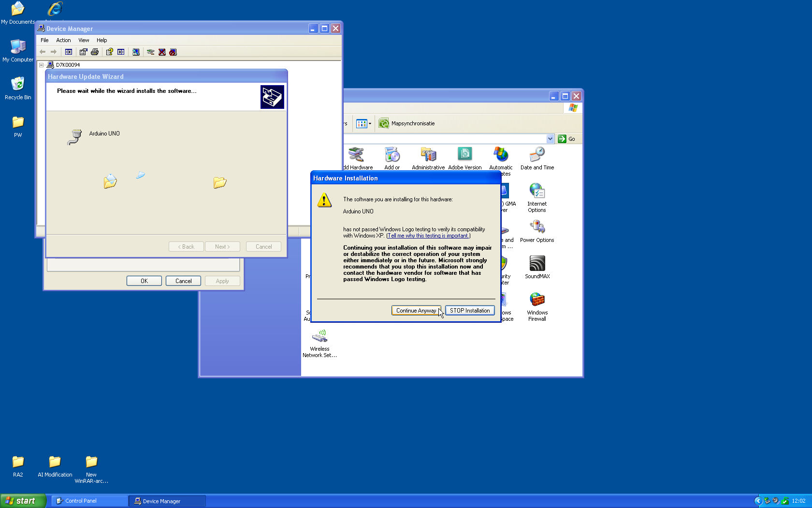Click the Print toolbar icon in Device Manager
812x508 pixels.
[x=95, y=52]
